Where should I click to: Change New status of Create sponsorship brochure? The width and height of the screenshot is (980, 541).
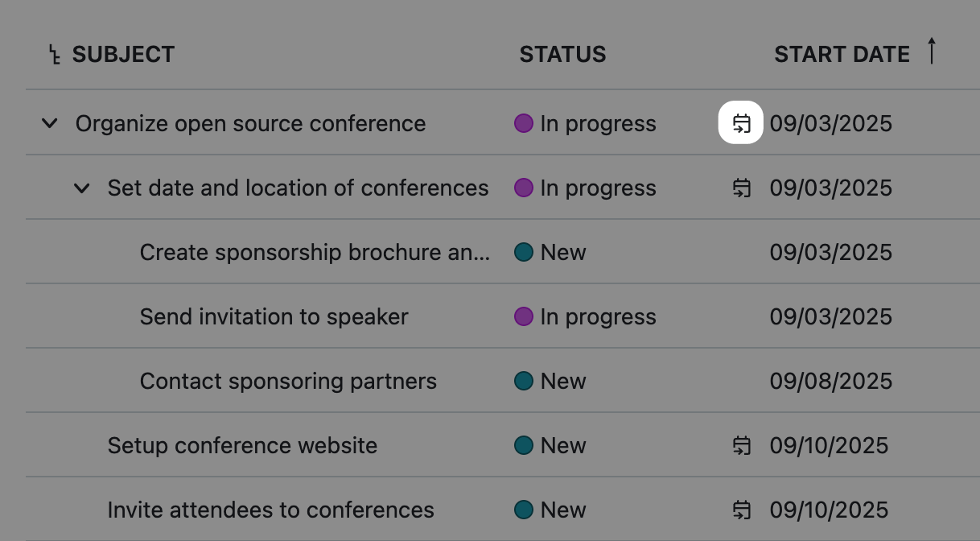(563, 253)
